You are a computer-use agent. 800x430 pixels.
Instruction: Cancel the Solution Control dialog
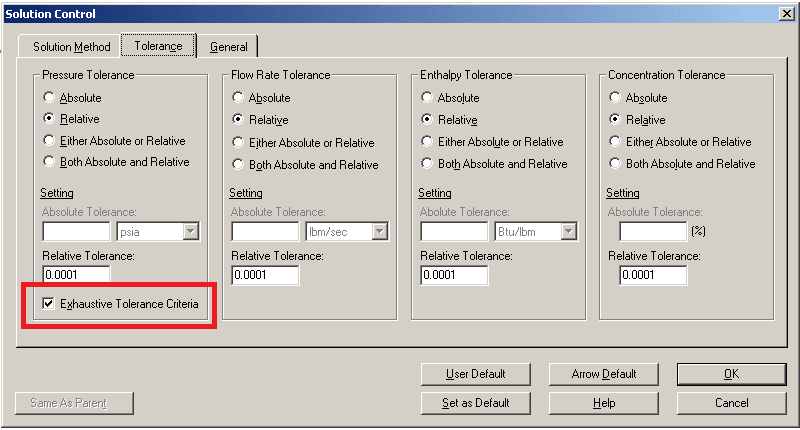[731, 403]
